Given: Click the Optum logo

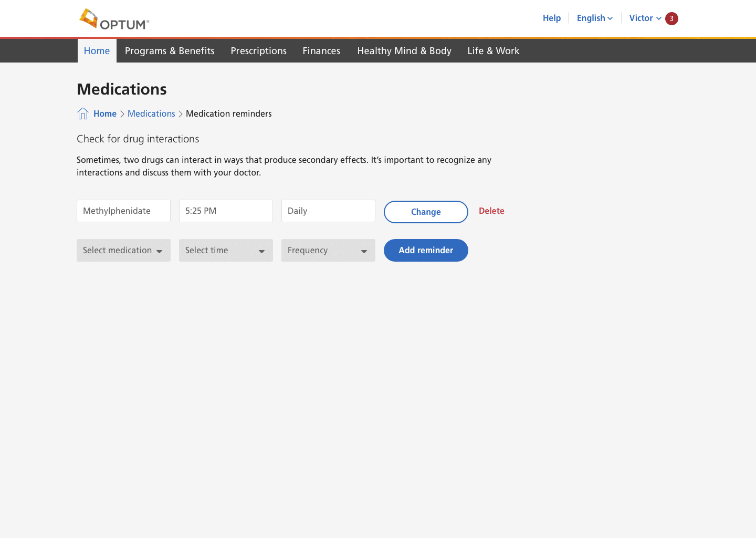Looking at the screenshot, I should pyautogui.click(x=114, y=19).
